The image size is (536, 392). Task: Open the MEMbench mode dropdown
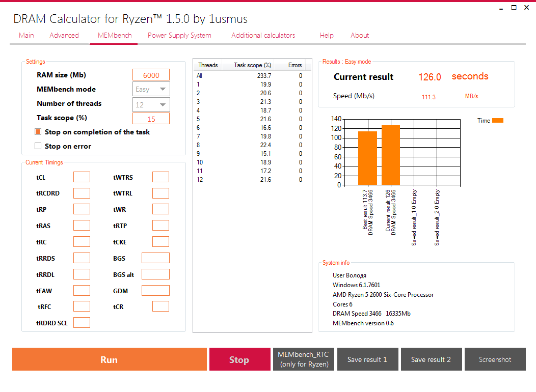[151, 89]
